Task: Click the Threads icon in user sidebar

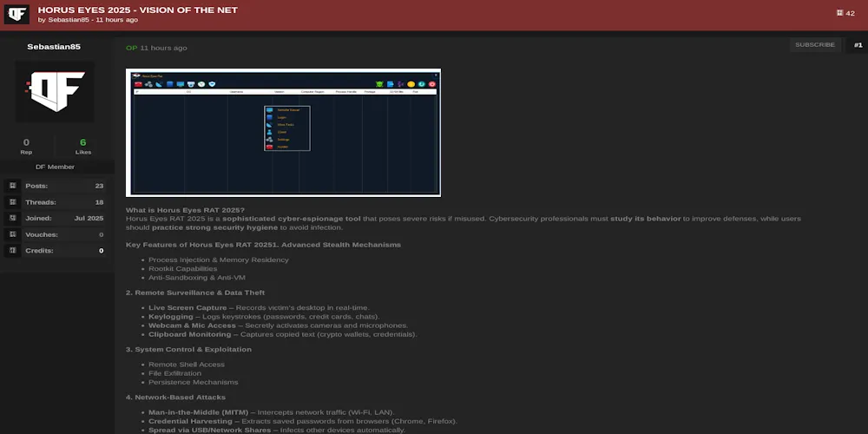Action: coord(12,202)
